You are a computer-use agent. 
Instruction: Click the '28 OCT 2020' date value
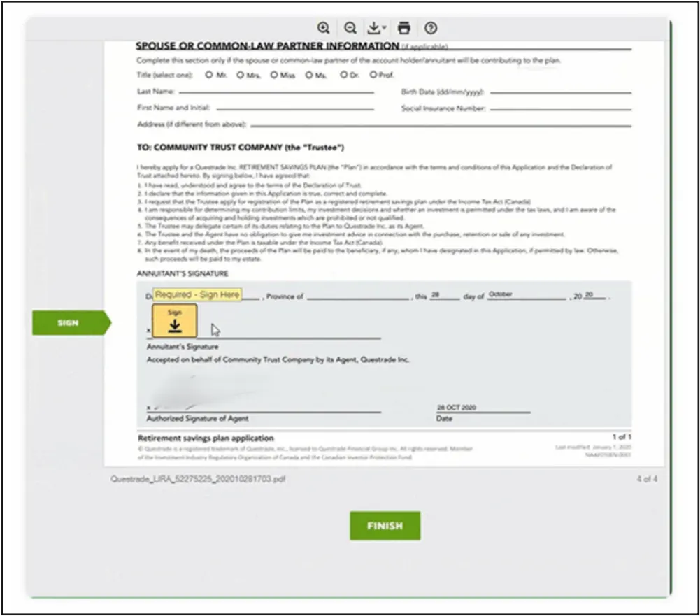[456, 408]
